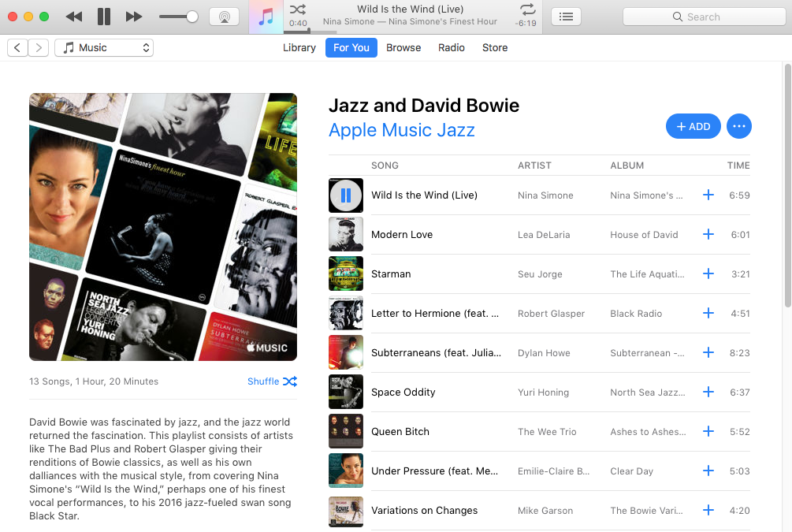The image size is (792, 532).
Task: Click the Shuffle playlist link
Action: tap(272, 381)
